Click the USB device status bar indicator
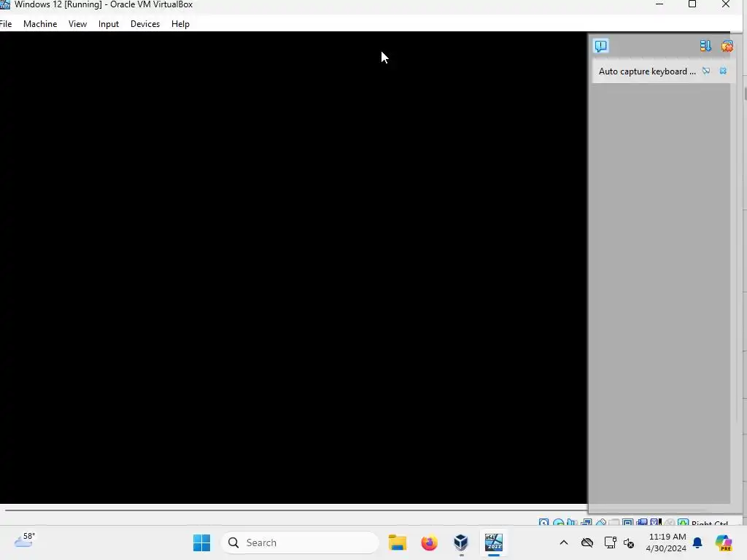747x560 pixels. point(601,522)
